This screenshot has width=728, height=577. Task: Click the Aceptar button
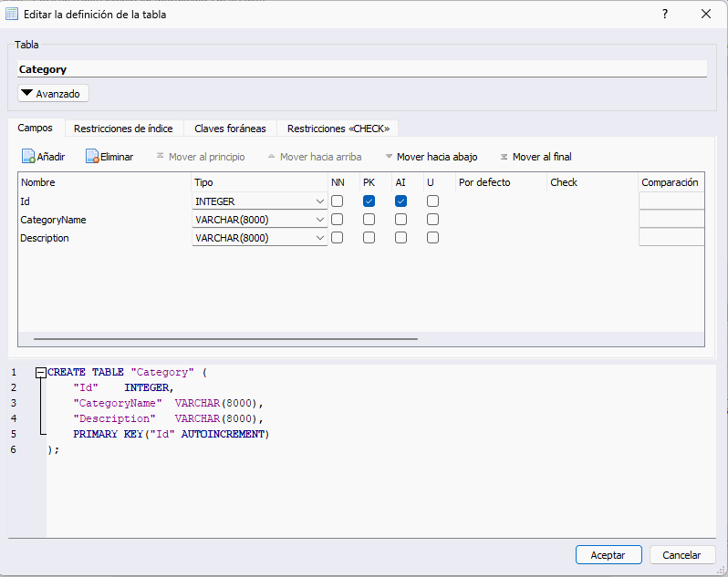pos(608,555)
